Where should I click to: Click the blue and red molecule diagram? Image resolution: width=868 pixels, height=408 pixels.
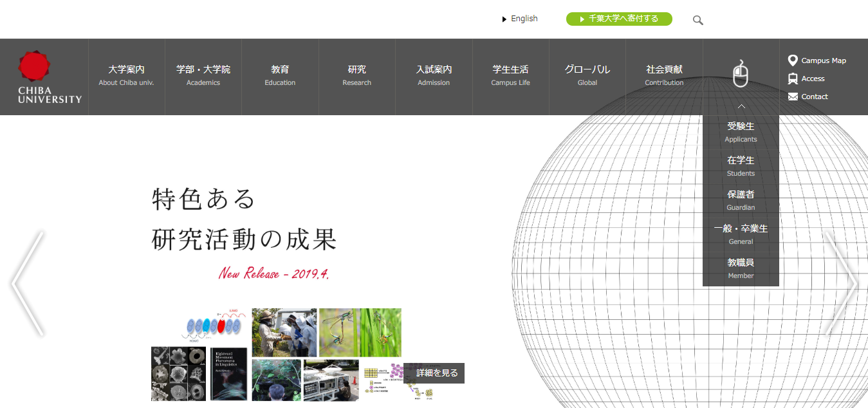point(214,326)
